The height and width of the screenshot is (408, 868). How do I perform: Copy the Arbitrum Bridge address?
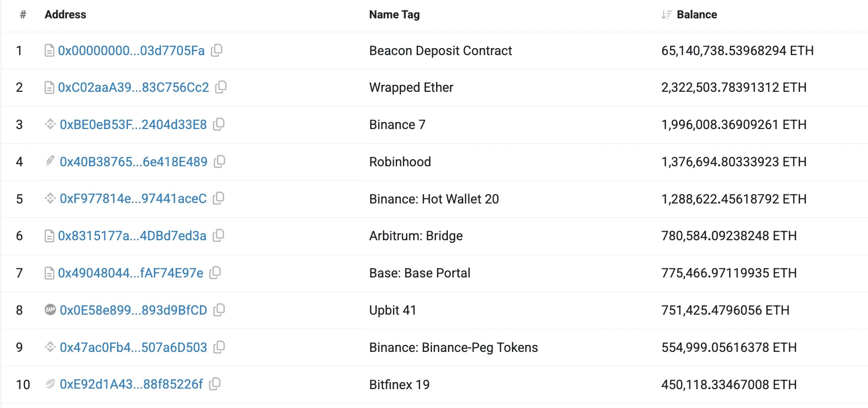tap(218, 235)
